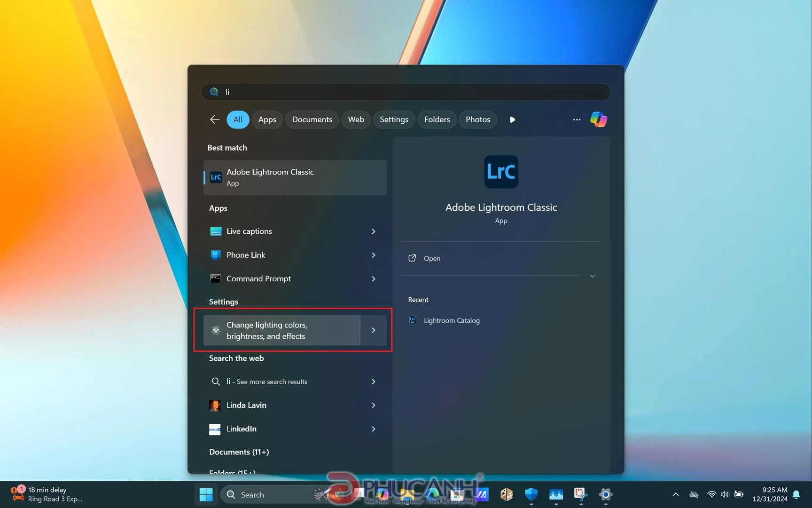Switch to the Photos filter tab
Viewport: 812px width, 508px height.
pos(478,119)
